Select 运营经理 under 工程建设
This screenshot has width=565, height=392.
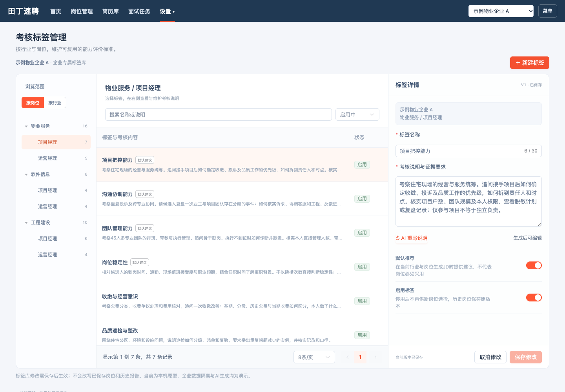tap(56, 254)
